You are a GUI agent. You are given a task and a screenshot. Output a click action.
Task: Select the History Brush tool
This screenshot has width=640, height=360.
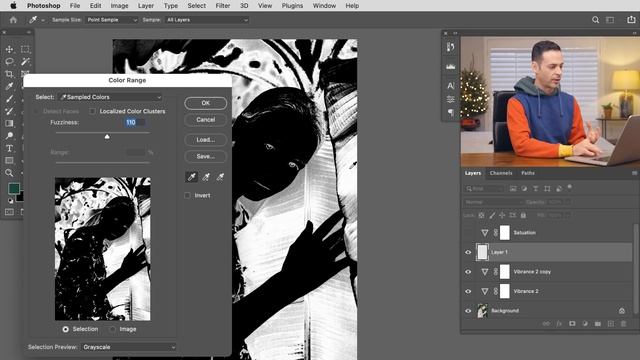tap(9, 111)
